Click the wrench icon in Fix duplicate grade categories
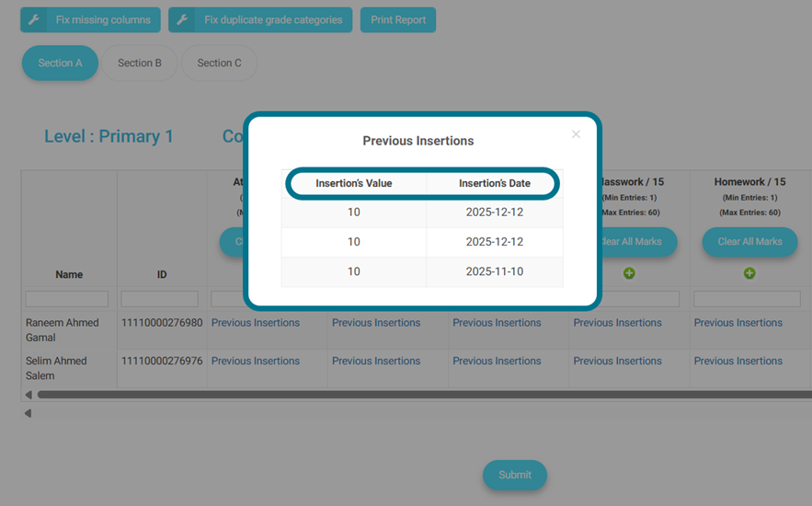 (x=182, y=20)
